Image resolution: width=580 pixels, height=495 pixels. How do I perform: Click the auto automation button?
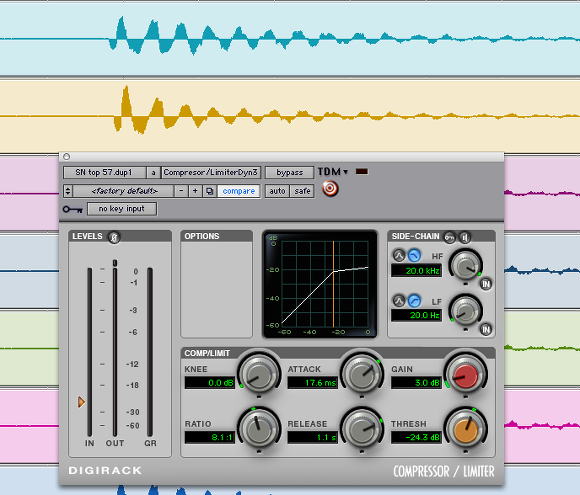coord(277,191)
